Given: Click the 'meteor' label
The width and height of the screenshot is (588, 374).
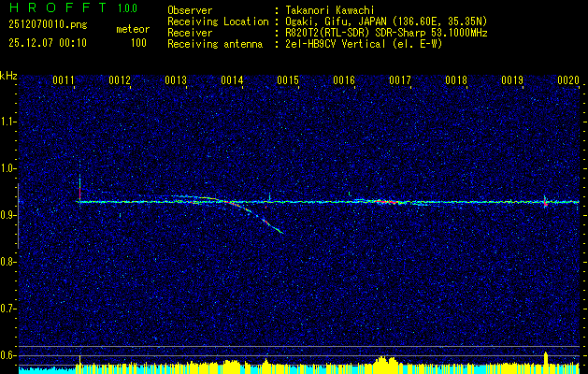Looking at the screenshot, I should (133, 29).
